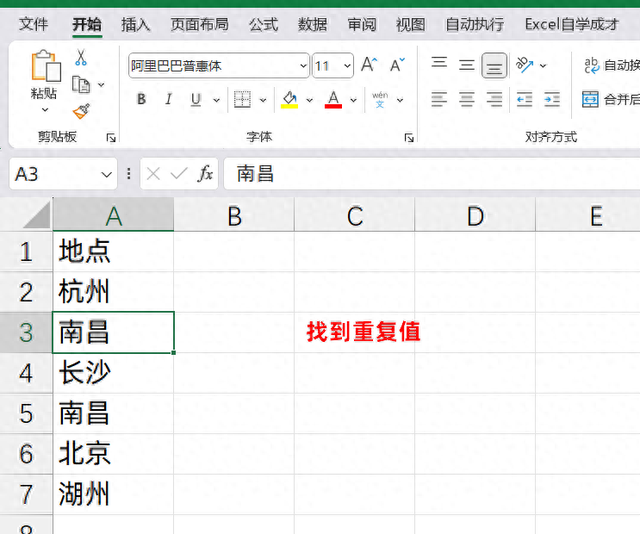This screenshot has width=640, height=534.
Task: Click the Paste clipboard icon
Action: (45, 66)
